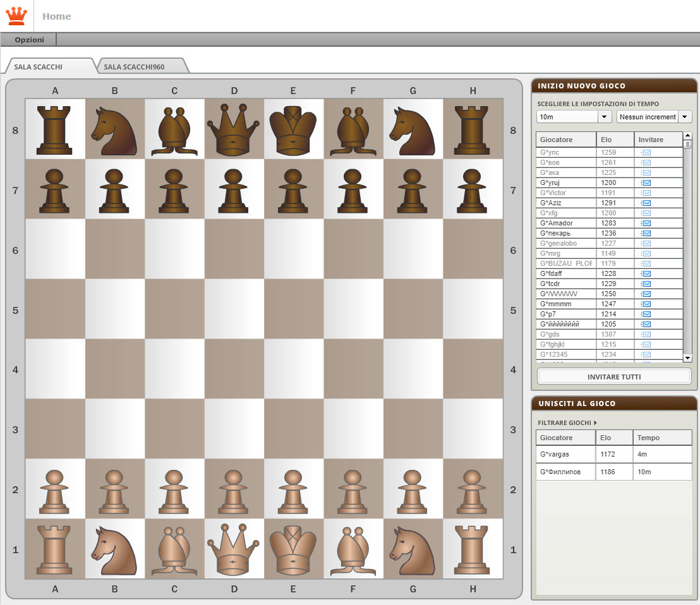Viewport: 700px width, 605px height.
Task: Select player row G*Victor
Action: pyautogui.click(x=610, y=193)
